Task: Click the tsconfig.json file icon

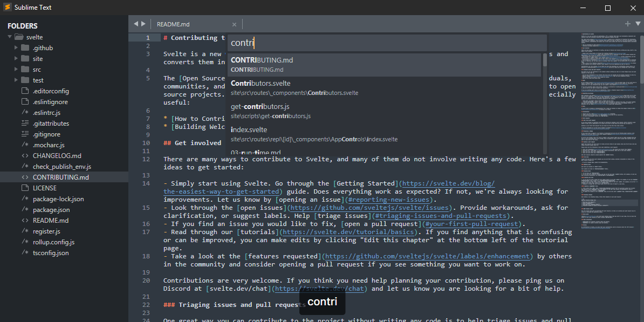Action: (x=25, y=253)
